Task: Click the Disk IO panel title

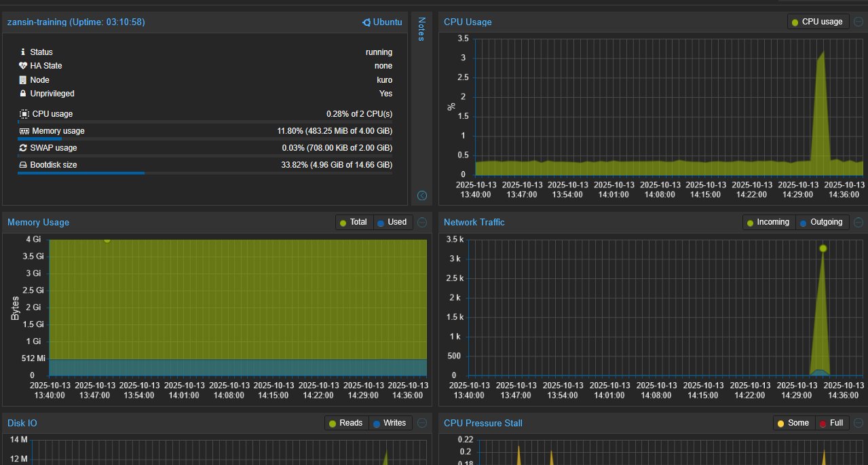Action: (22, 424)
